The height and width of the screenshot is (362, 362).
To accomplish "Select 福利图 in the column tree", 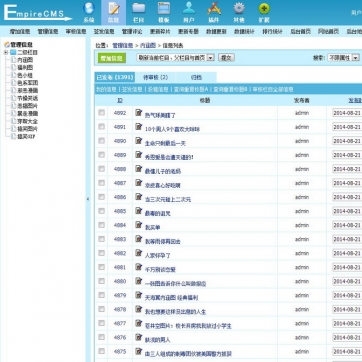I will pyautogui.click(x=25, y=68).
